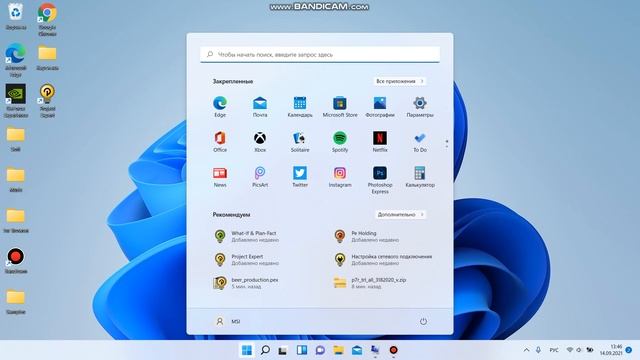Switch input language РУС indicator
The image size is (640, 360).
[554, 350]
